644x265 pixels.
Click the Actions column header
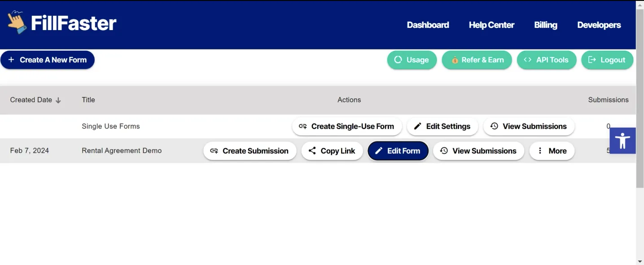pyautogui.click(x=349, y=100)
